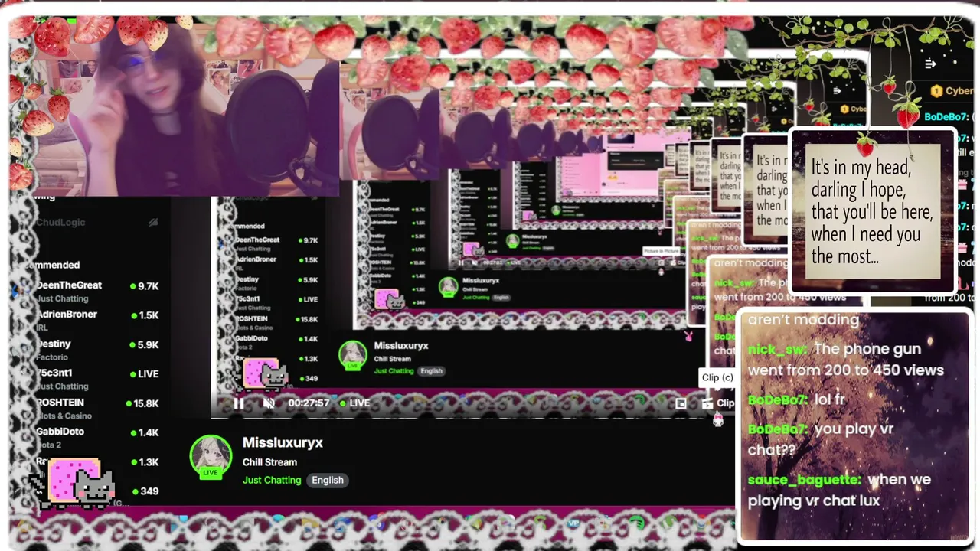This screenshot has width=980, height=551.
Task: Click small Missluxuryx avatar inside the video
Action: [x=353, y=356]
